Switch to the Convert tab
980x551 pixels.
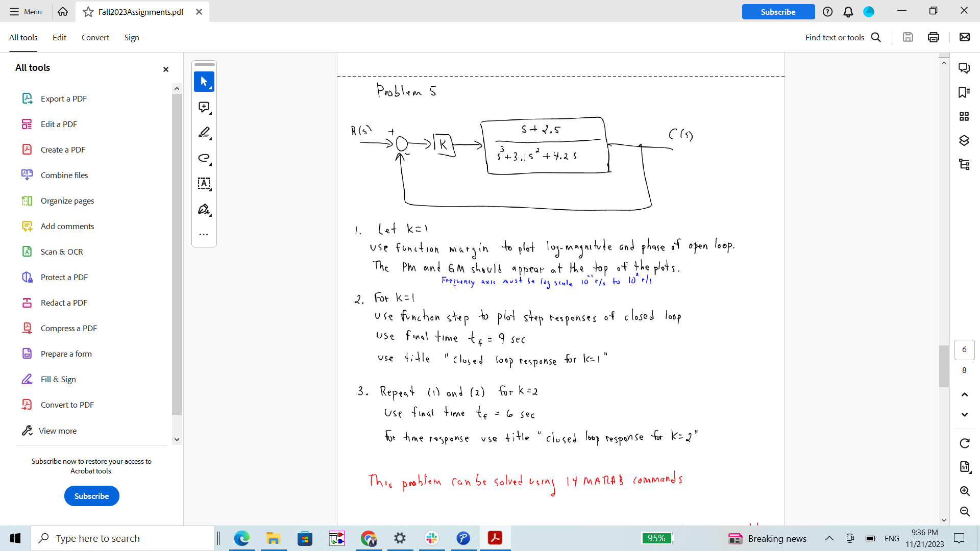click(95, 37)
